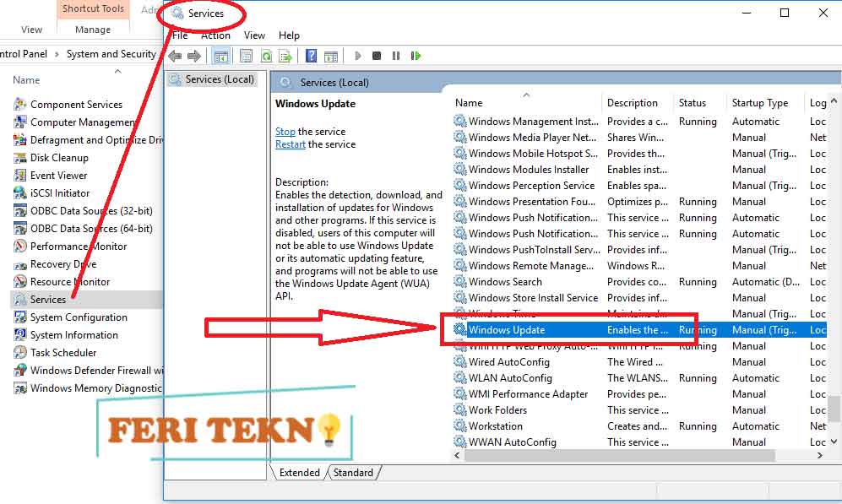This screenshot has height=504, width=842.
Task: Click the Restart the service link
Action: click(x=290, y=144)
